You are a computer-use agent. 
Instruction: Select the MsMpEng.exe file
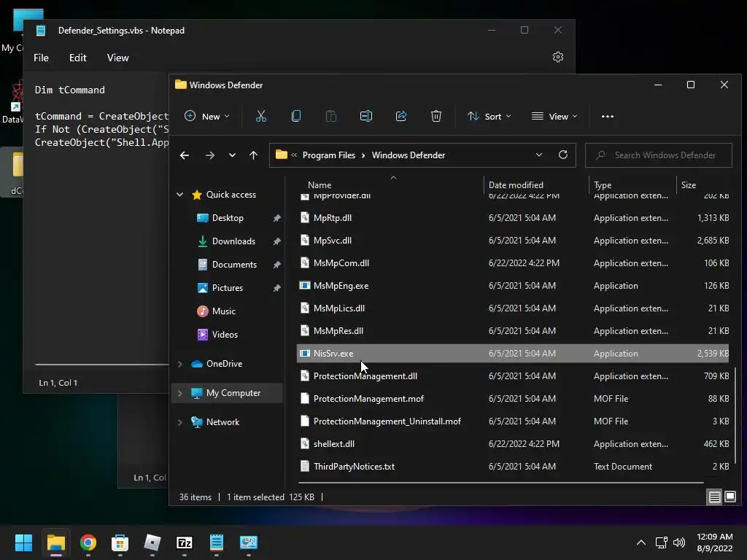click(x=513, y=286)
